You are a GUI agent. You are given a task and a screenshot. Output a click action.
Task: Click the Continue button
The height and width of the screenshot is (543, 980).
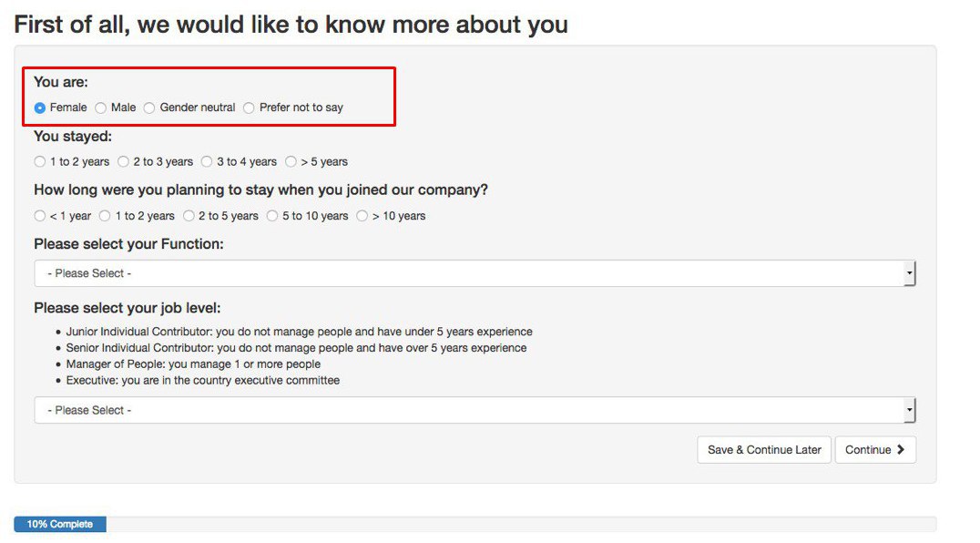(875, 450)
